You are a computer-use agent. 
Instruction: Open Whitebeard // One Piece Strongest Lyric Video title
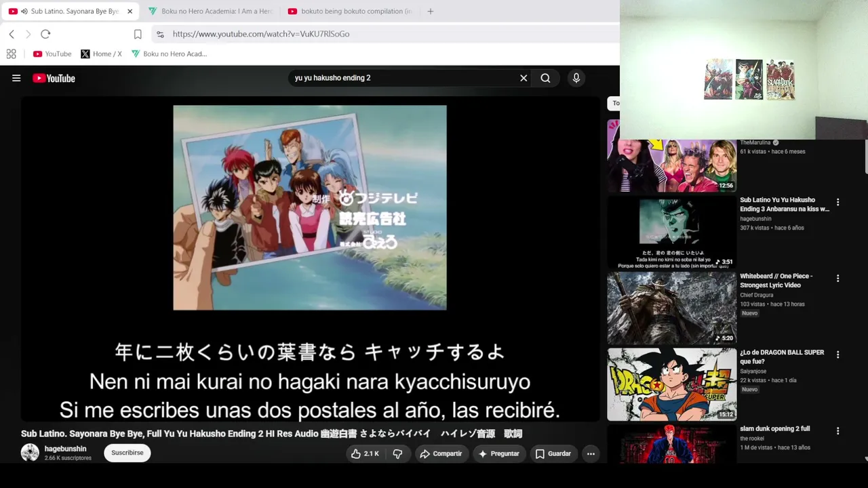776,281
